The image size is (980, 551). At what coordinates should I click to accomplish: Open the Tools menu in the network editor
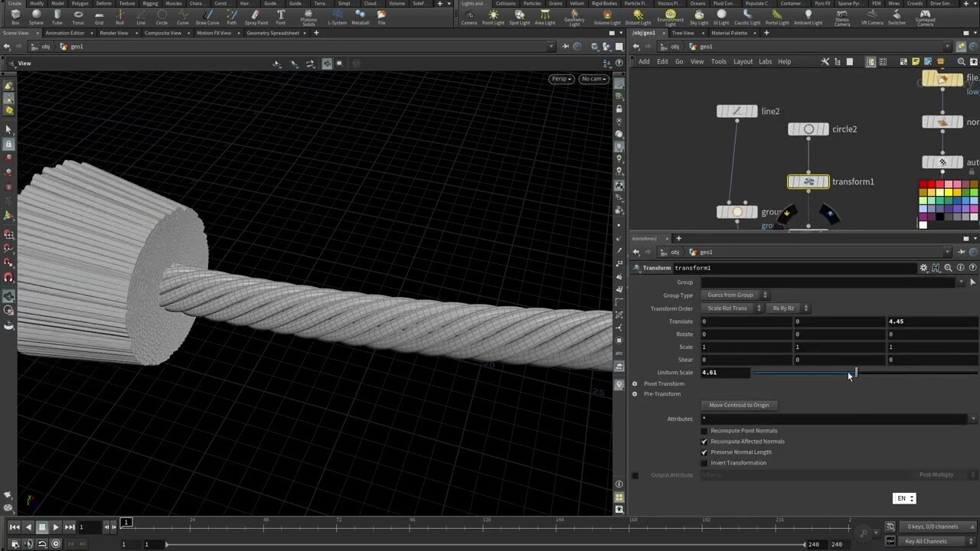[718, 61]
